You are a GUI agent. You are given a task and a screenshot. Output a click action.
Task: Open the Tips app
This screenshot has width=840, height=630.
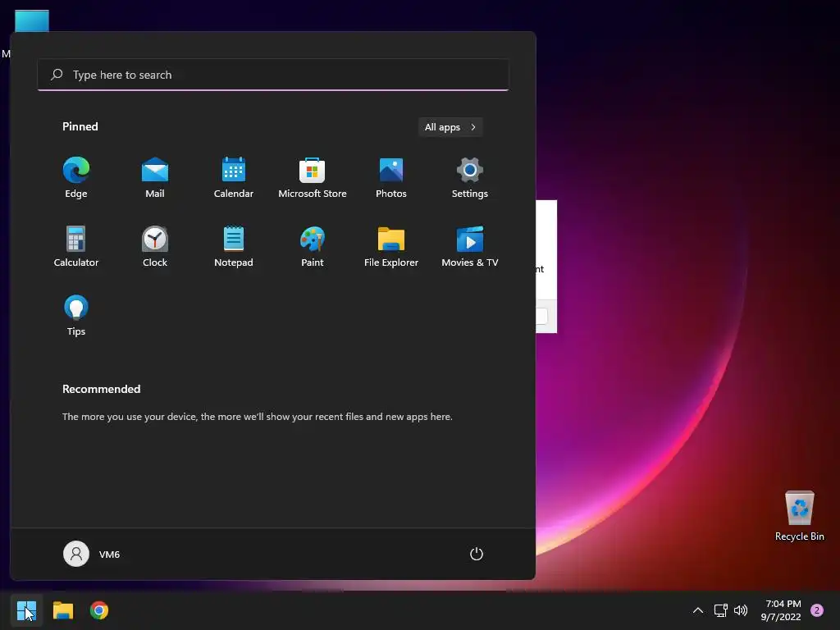(76, 316)
